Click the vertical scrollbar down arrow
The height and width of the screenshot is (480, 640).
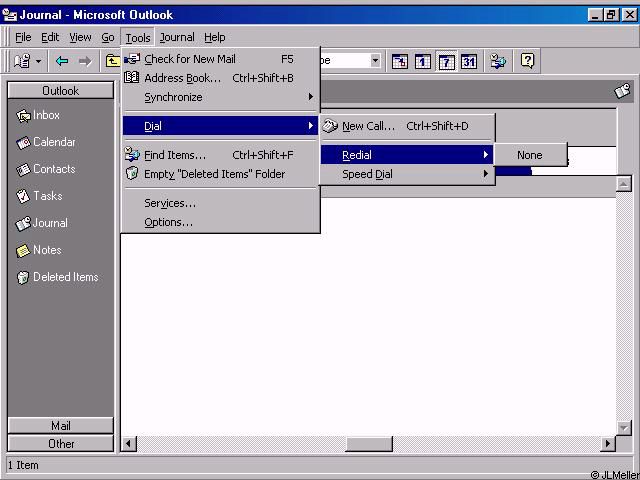point(624,427)
